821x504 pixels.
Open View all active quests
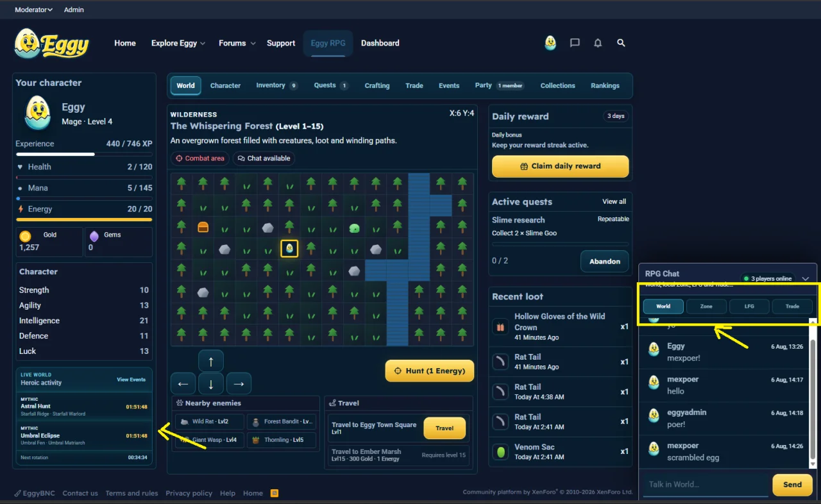tap(614, 201)
